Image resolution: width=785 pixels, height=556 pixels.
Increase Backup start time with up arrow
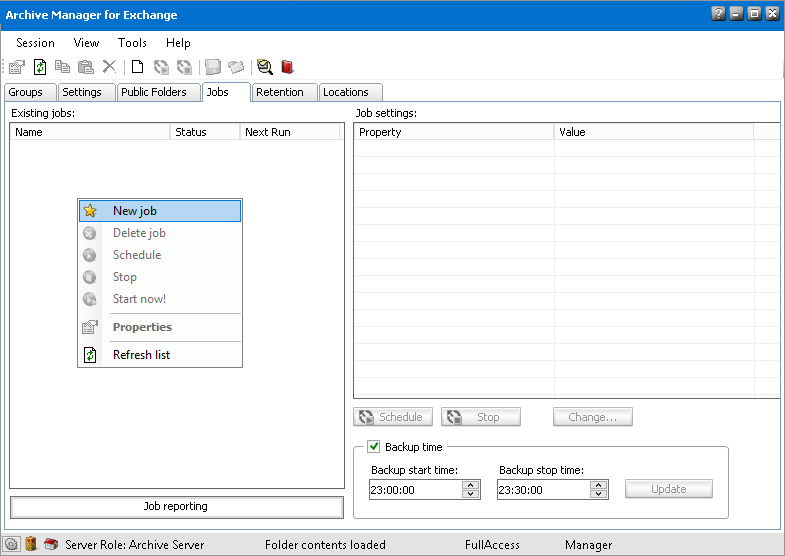470,485
